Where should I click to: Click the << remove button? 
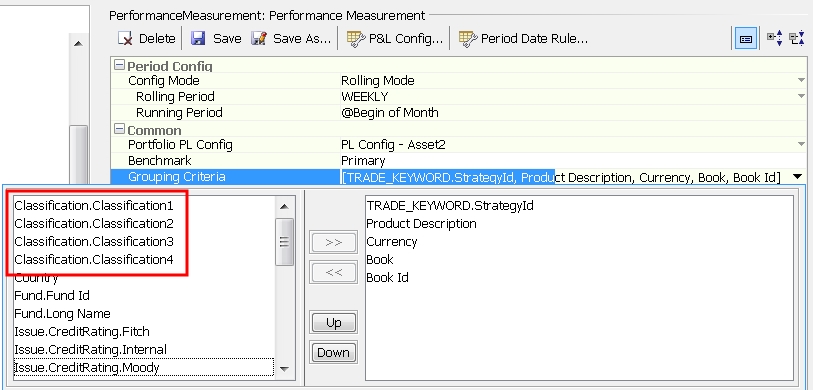[x=333, y=272]
